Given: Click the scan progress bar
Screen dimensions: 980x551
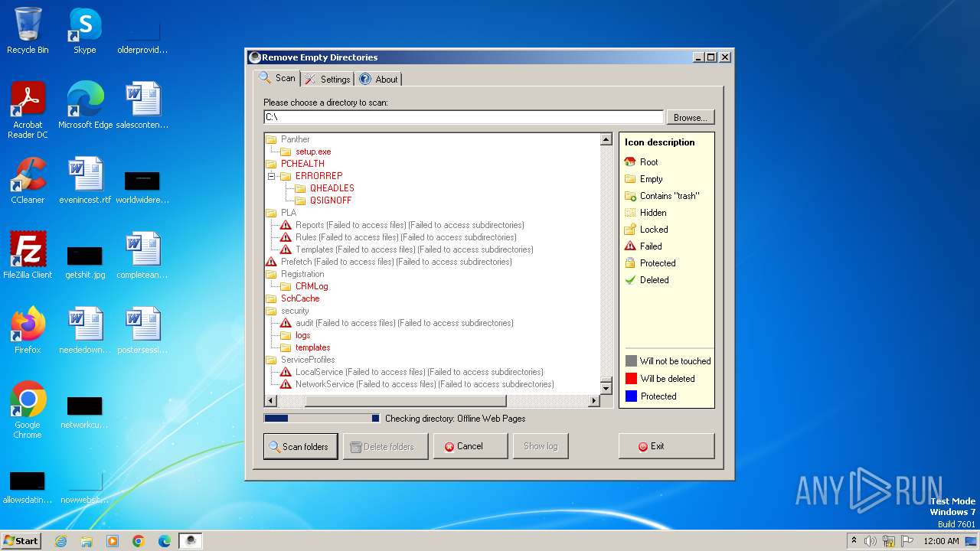Looking at the screenshot, I should point(322,419).
